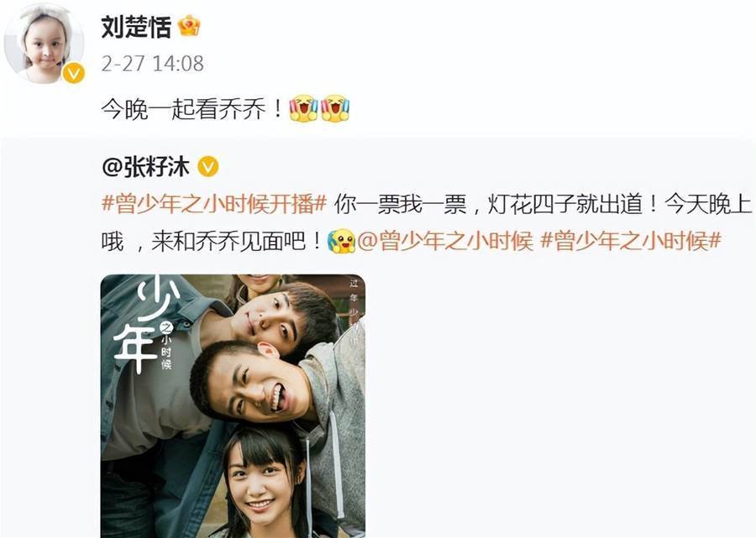Click the username 刘楚恬
This screenshot has height=538, width=756.
(136, 27)
